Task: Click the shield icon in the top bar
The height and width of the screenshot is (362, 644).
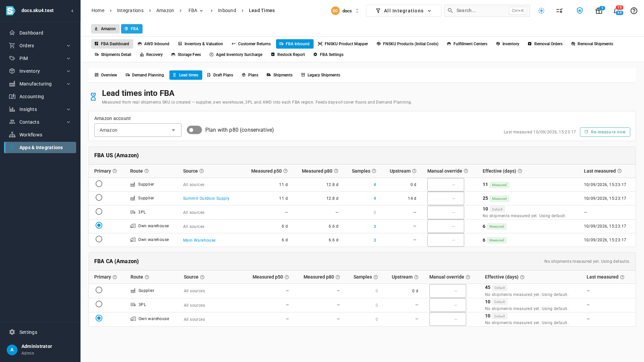Action: click(x=580, y=11)
